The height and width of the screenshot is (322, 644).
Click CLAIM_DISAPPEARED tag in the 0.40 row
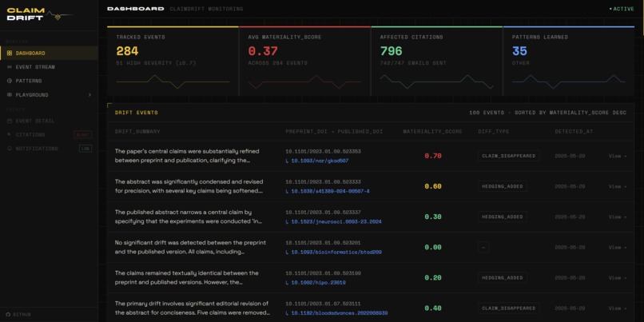point(508,308)
